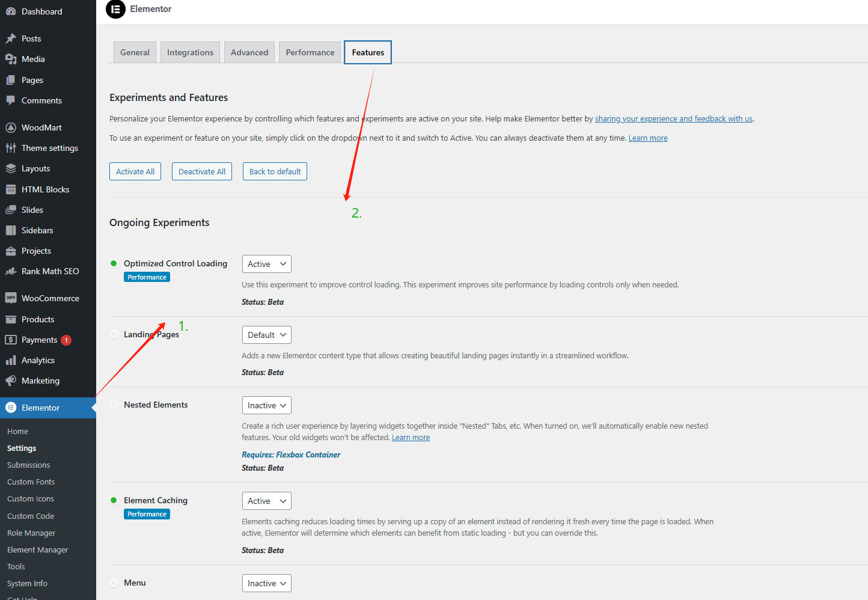Open Elementor Home submenu item
Screen dimensions: 868x600
(x=18, y=431)
